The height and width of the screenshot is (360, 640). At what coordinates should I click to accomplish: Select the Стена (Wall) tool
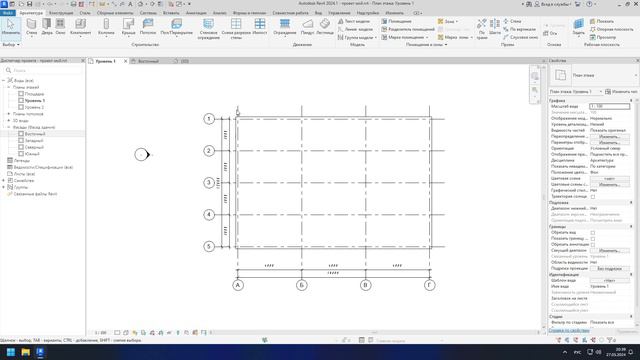[x=31, y=27]
